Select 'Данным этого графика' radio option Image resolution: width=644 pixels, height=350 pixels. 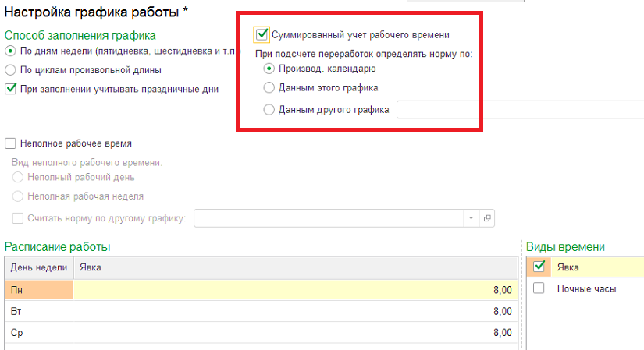[x=269, y=88]
